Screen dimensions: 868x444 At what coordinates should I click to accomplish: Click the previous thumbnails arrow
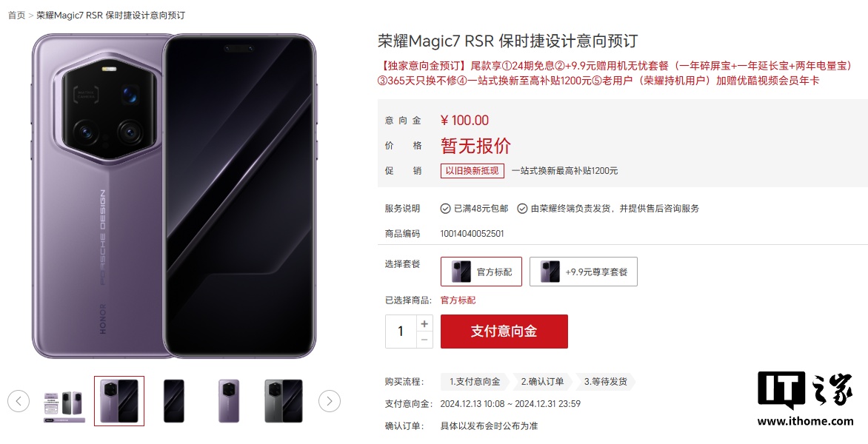[x=19, y=401]
